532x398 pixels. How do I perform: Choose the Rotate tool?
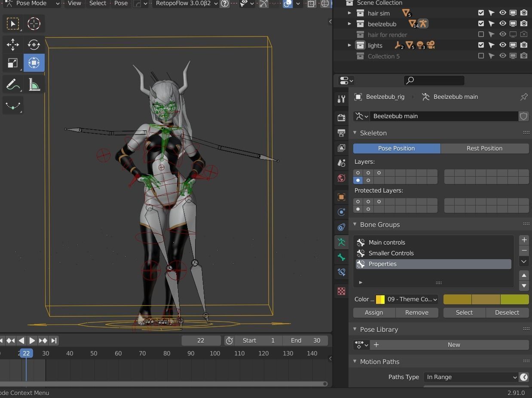coord(34,44)
